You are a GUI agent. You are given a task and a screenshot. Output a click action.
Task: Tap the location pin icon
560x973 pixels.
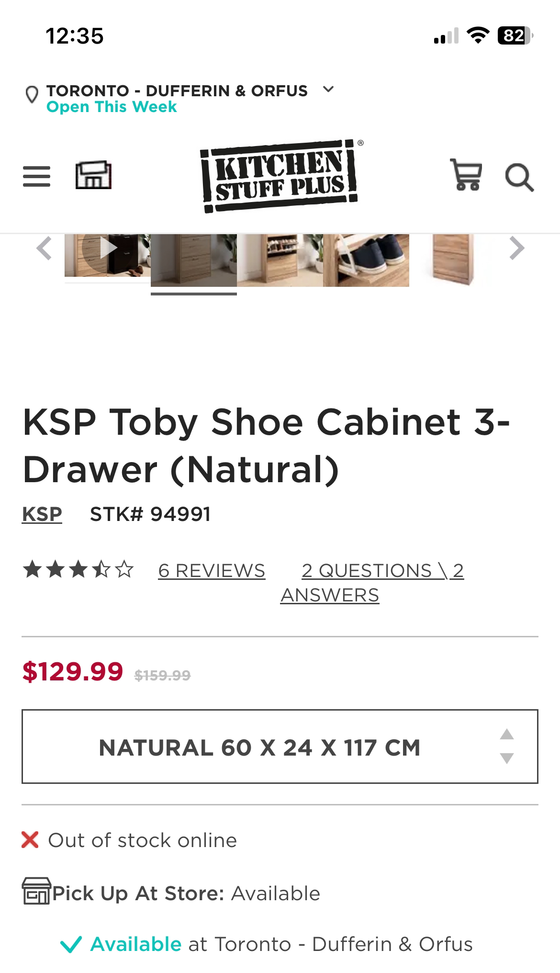(32, 95)
